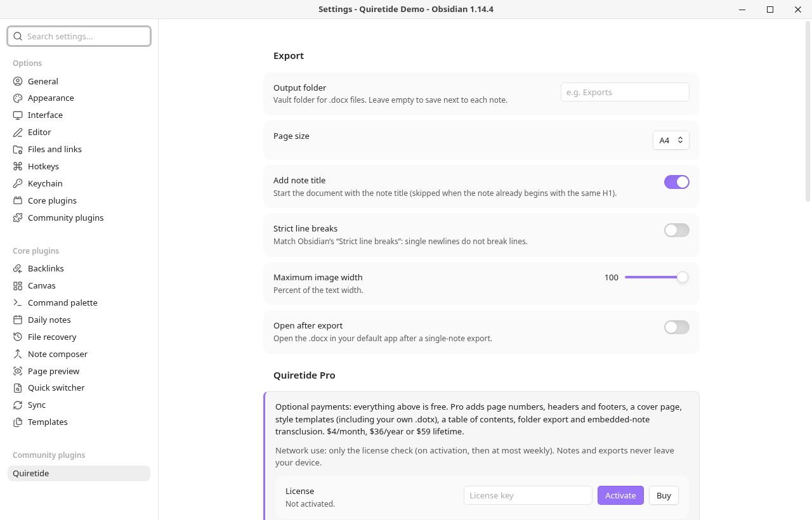The height and width of the screenshot is (520, 812).
Task: Enable the Strict line breaks toggle
Action: tap(677, 230)
